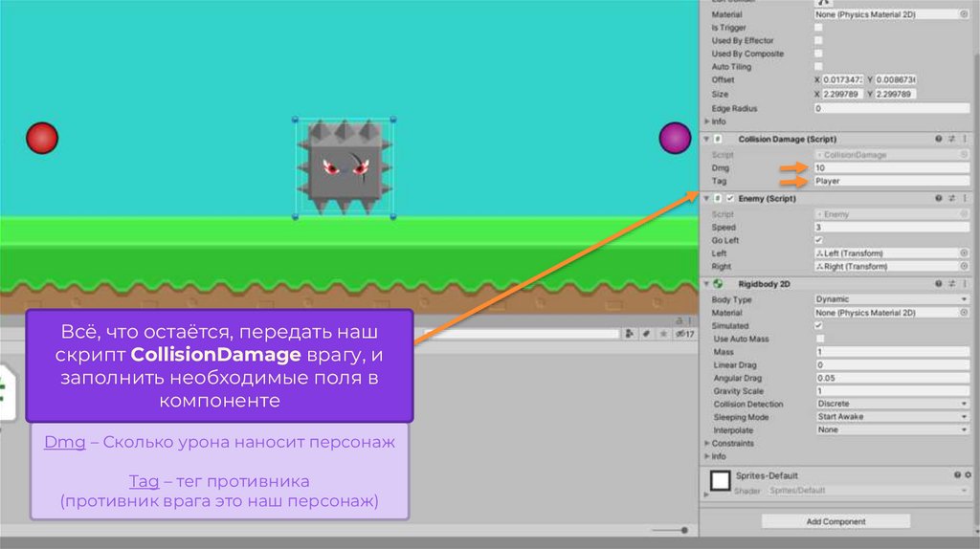Select the red circle left waypoint in scene
Screen dimensions: 980x549
[x=42, y=138]
